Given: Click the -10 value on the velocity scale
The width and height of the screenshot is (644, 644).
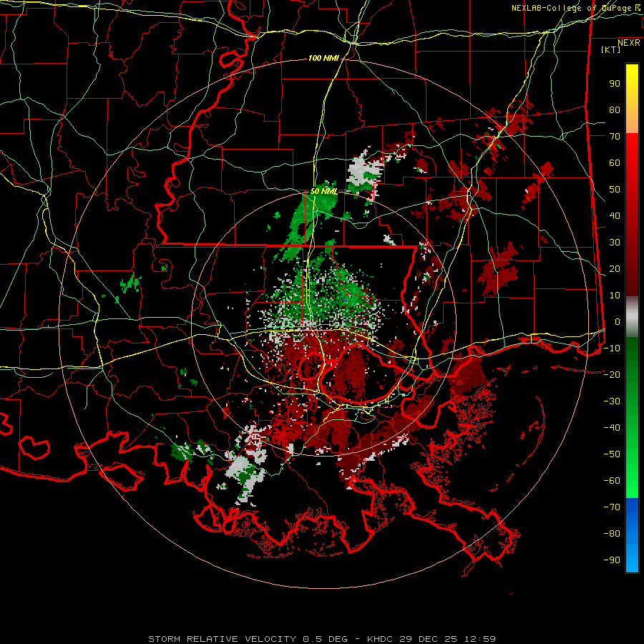Looking at the screenshot, I should [612, 348].
